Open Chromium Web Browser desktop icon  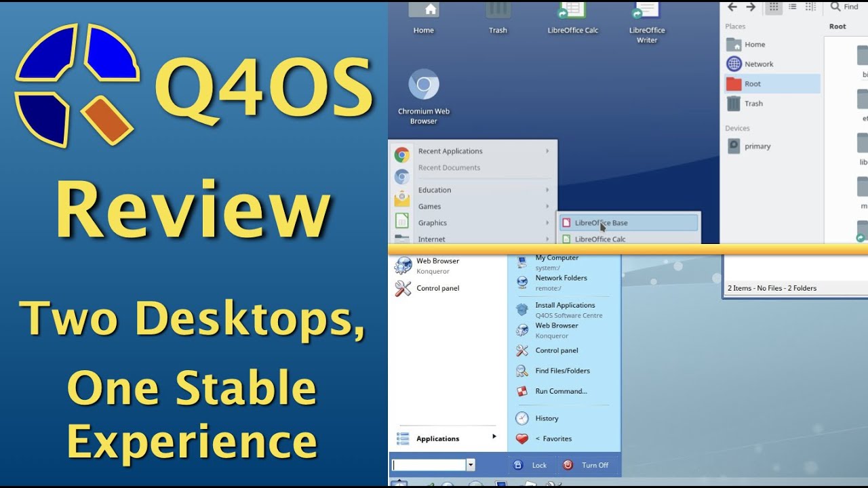pyautogui.click(x=424, y=98)
